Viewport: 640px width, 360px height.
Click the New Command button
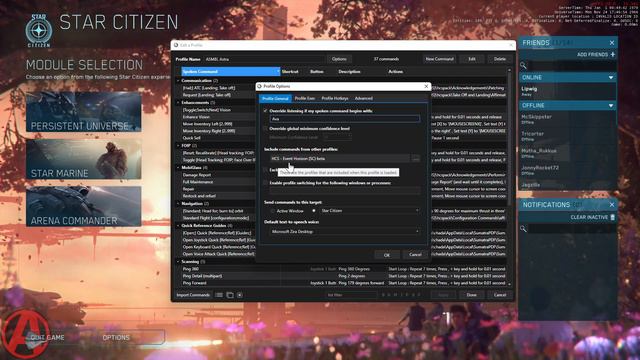(x=439, y=59)
